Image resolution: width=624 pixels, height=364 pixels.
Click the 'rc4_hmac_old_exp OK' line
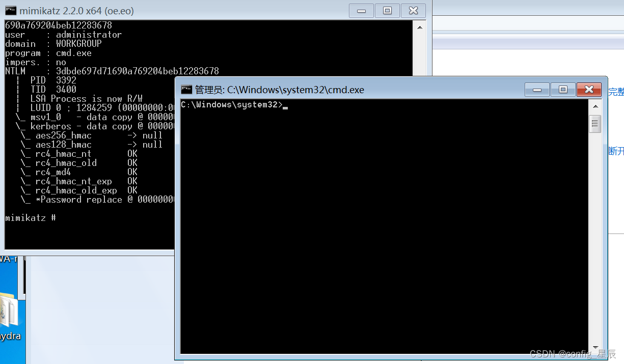[79, 190]
